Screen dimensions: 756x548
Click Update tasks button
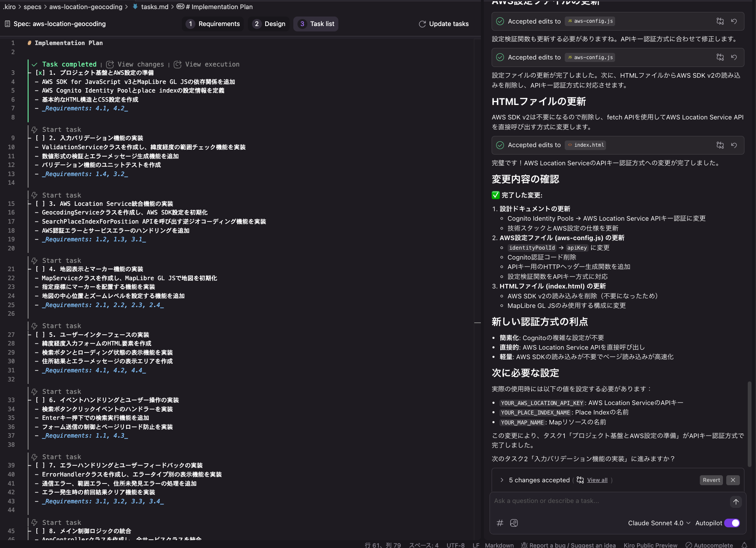[x=444, y=24]
